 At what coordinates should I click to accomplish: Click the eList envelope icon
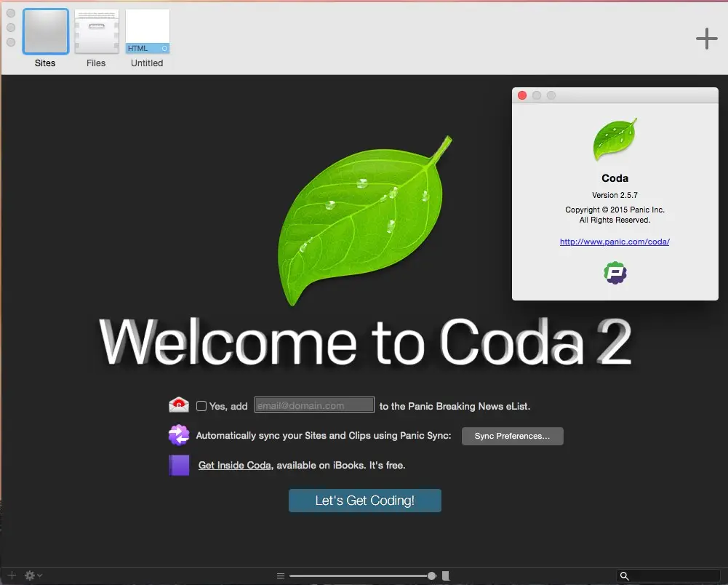click(x=179, y=405)
